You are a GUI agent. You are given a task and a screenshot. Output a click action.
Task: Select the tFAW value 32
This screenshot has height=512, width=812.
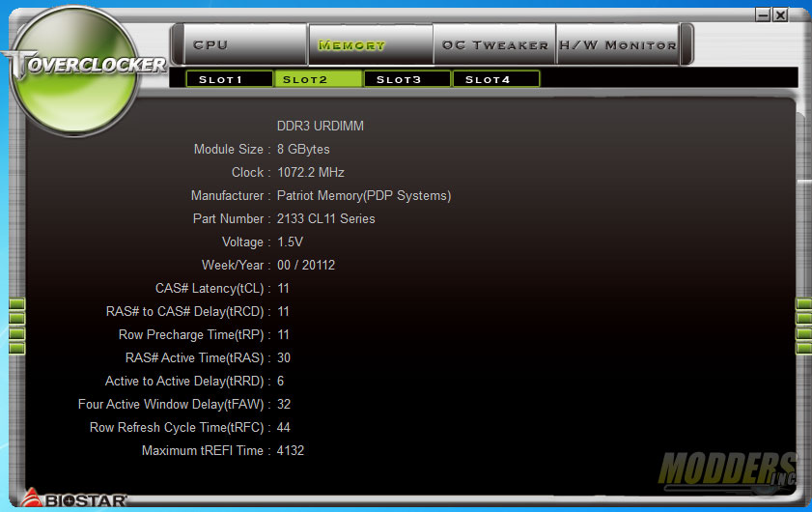pos(283,404)
